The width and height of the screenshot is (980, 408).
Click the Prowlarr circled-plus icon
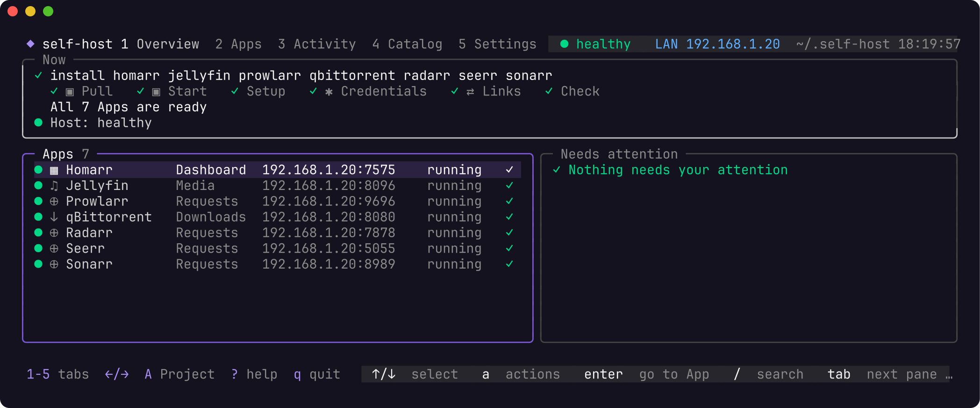(54, 202)
